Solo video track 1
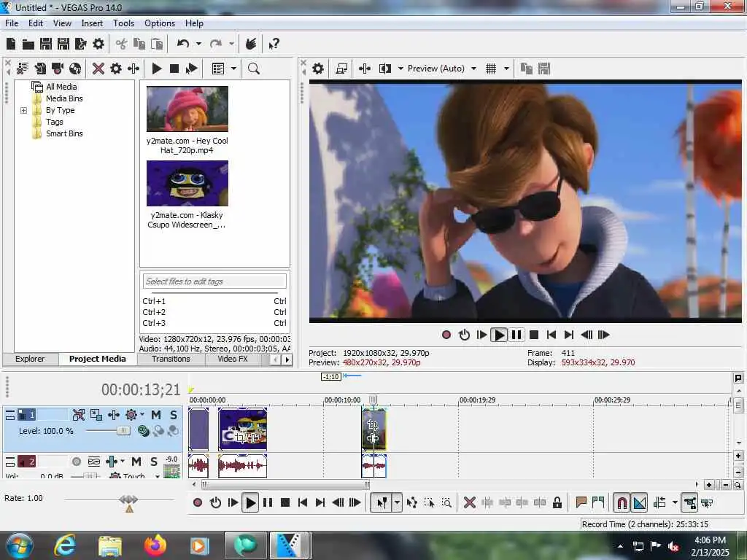This screenshot has width=747, height=560. tap(174, 415)
